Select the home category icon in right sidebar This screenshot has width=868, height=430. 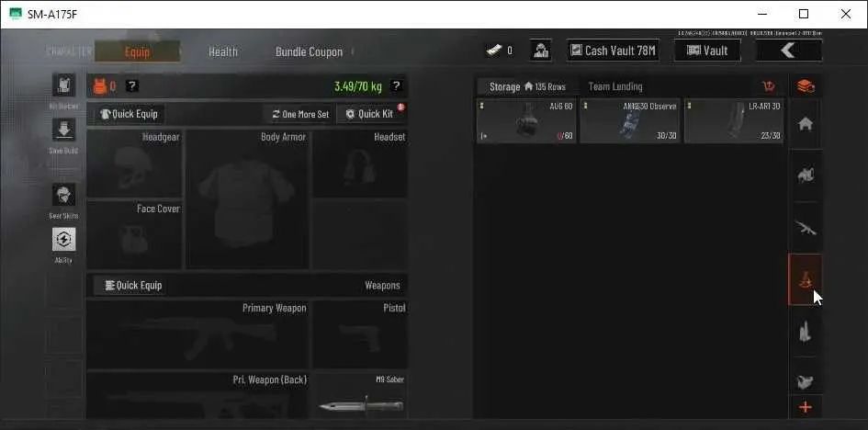click(x=805, y=124)
